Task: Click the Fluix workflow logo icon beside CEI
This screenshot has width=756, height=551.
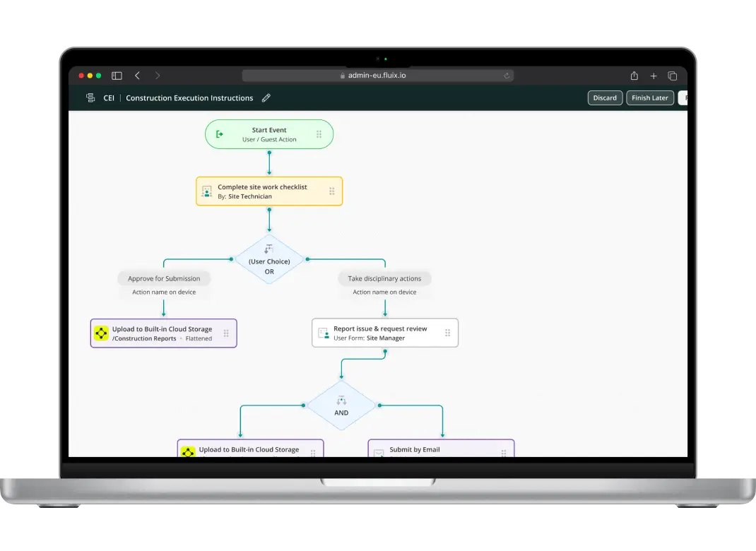Action: pos(90,98)
